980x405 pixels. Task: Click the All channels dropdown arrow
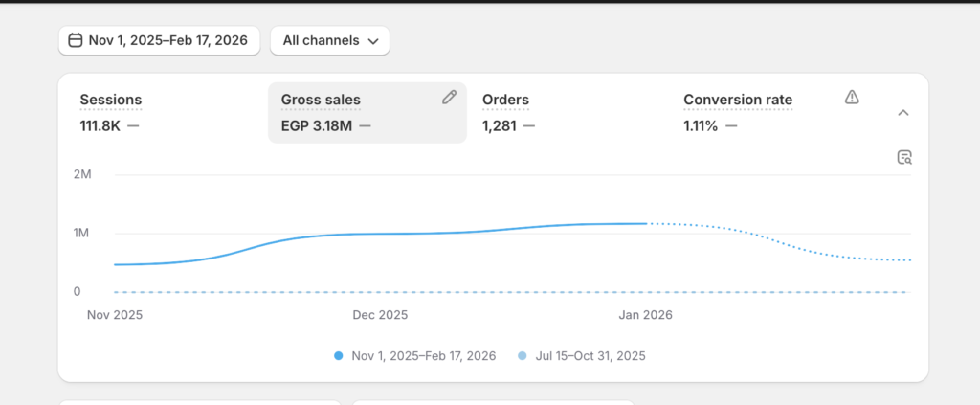coord(374,41)
